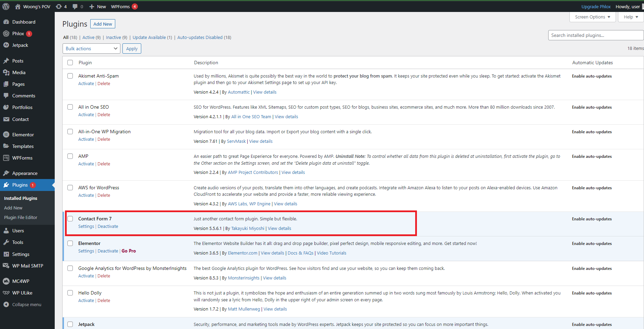Tick the Akismet Anti-Spam checkbox
Viewport: 644px width, 329px height.
pyautogui.click(x=70, y=76)
